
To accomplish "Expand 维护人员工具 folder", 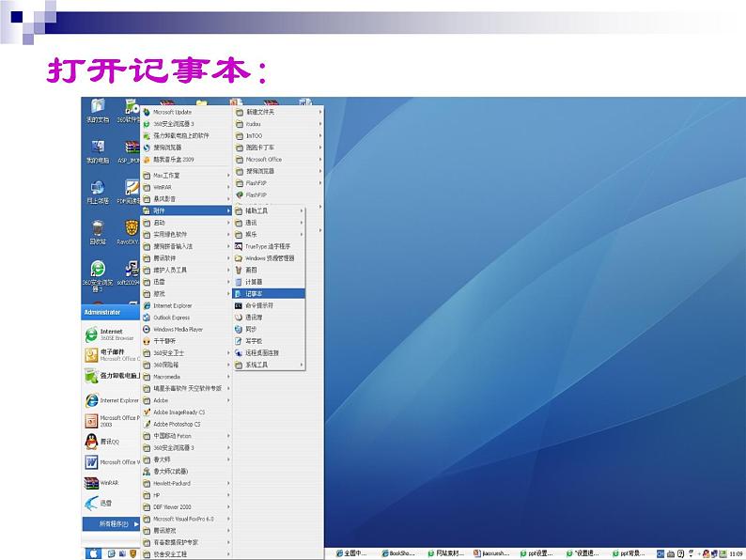I will [186, 271].
